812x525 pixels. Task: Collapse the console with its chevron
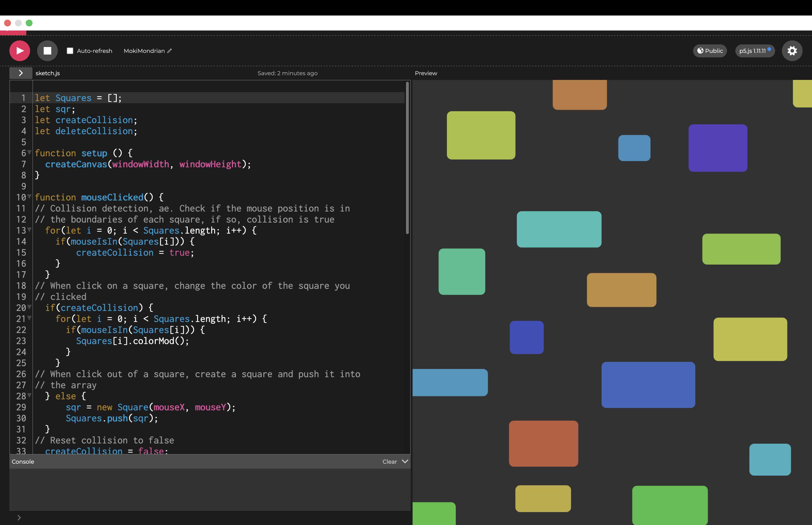[405, 461]
